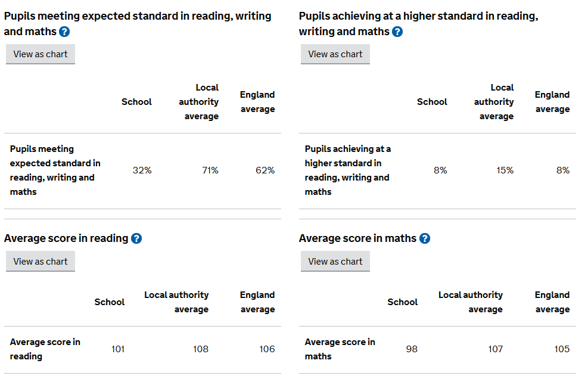Select the England average maths score 105
The height and width of the screenshot is (382, 588).
[x=562, y=349]
